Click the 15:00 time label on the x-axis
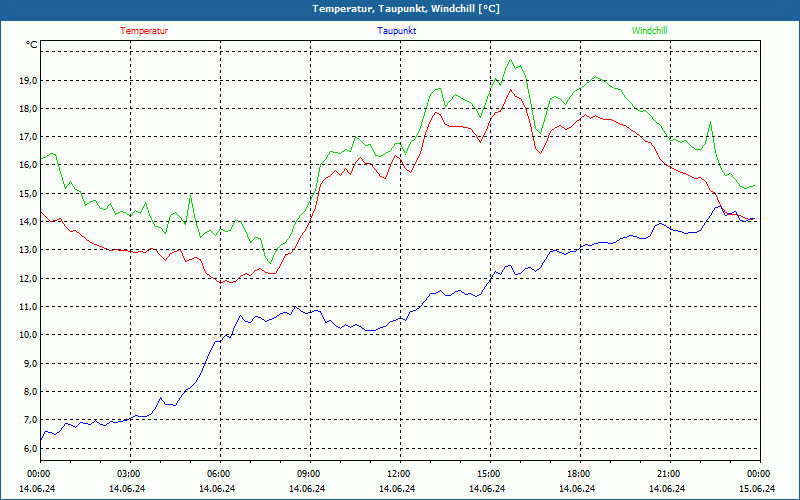 (x=490, y=474)
